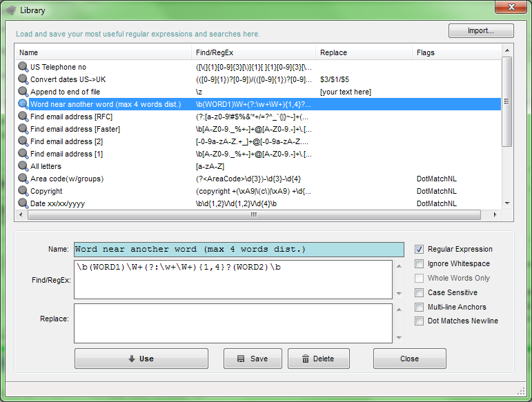This screenshot has width=532, height=402.
Task: Click the '[your text here]' replace cell
Action: tap(346, 92)
